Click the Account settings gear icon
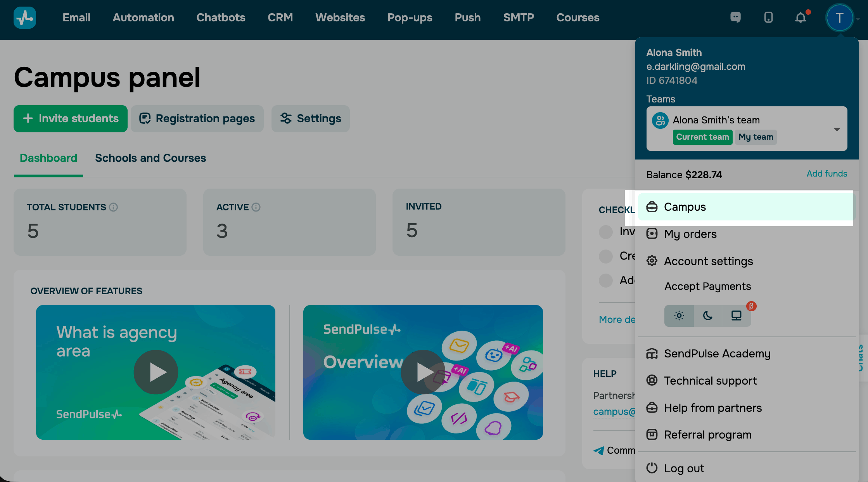This screenshot has height=482, width=868. click(652, 261)
